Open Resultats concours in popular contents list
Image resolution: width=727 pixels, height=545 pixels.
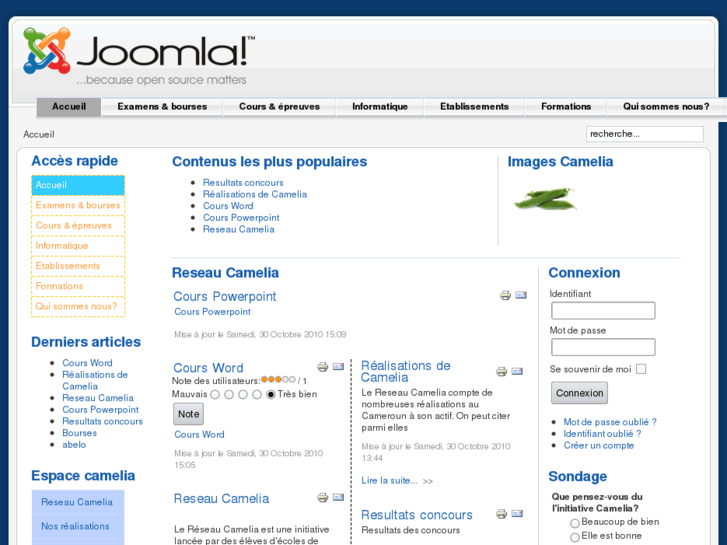coord(243,183)
